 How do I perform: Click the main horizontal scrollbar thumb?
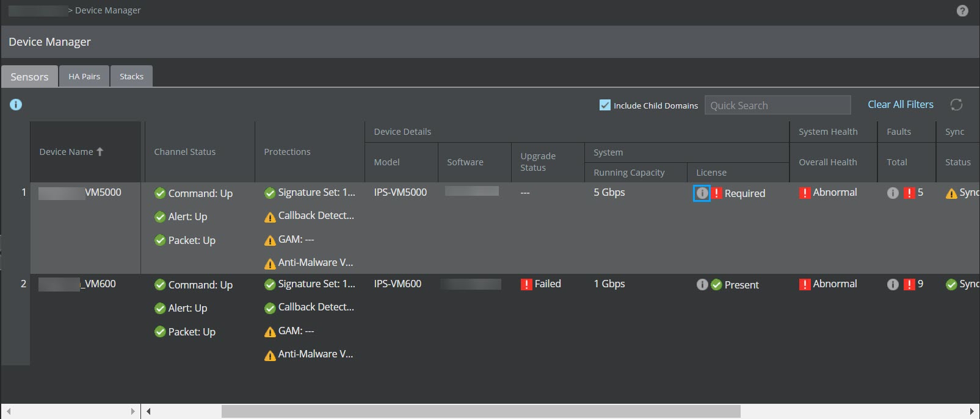[x=481, y=412]
